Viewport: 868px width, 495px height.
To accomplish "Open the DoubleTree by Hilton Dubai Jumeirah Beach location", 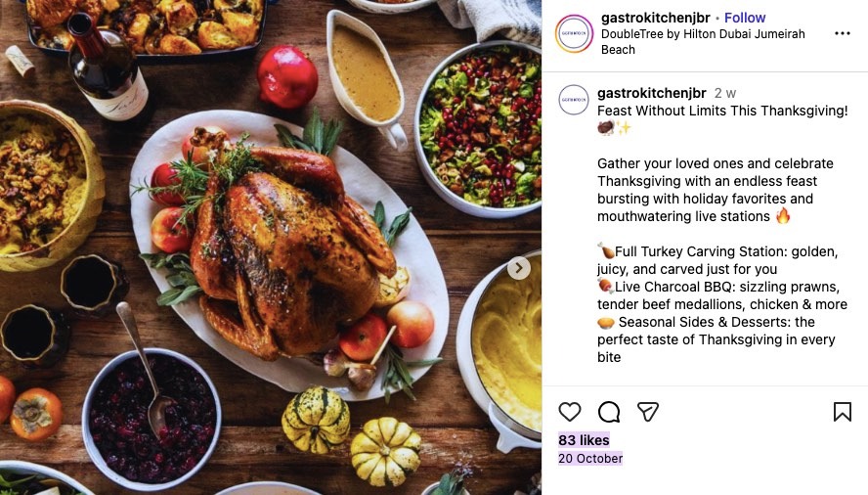I will tap(703, 41).
